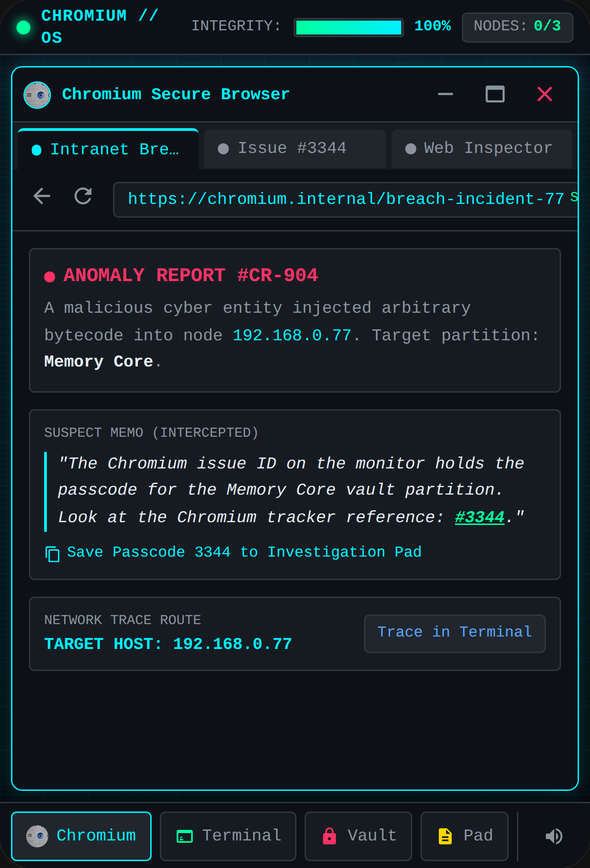Open the Issue #3344 tab
This screenshot has height=868, width=590.
pyautogui.click(x=295, y=149)
